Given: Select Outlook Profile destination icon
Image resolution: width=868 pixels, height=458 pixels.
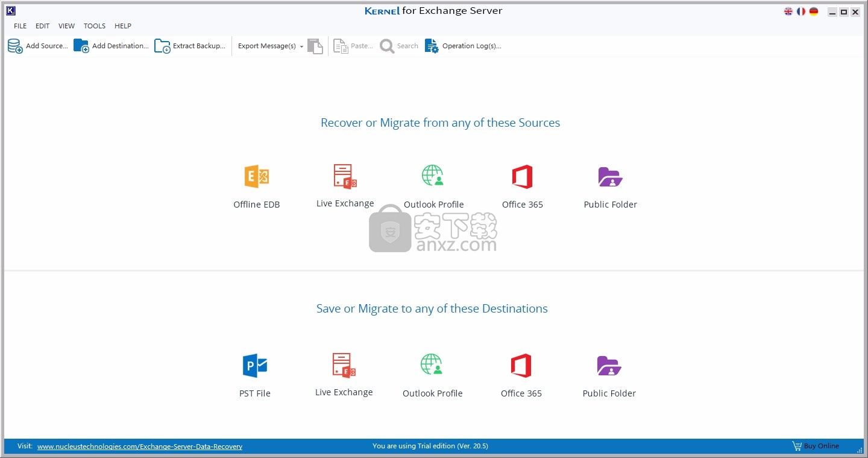Looking at the screenshot, I should point(432,366).
